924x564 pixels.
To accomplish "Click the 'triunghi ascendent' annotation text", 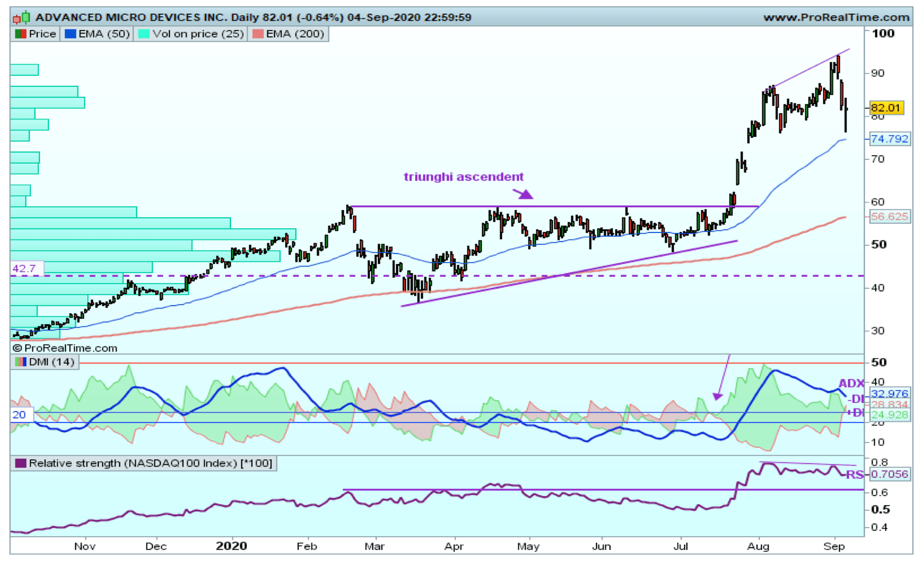I will click(x=464, y=177).
